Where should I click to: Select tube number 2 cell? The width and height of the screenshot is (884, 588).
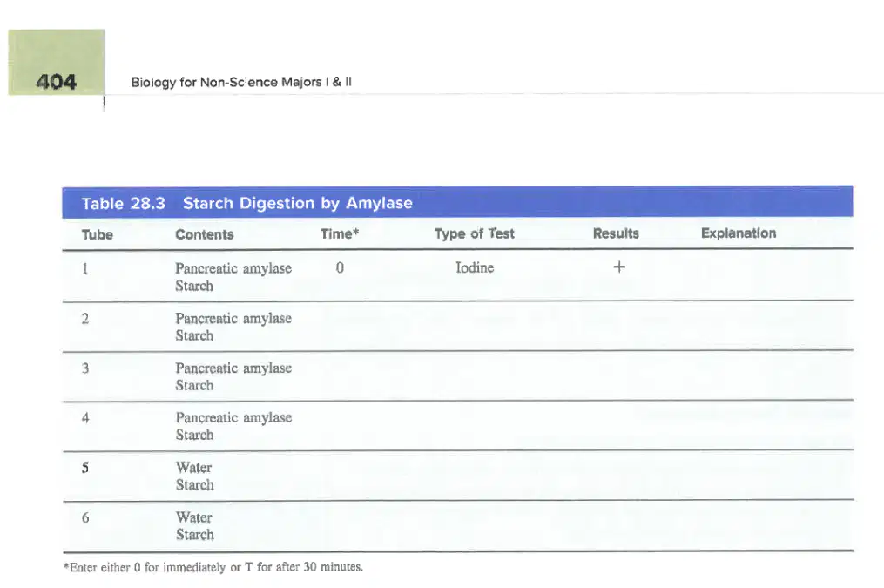[85, 319]
